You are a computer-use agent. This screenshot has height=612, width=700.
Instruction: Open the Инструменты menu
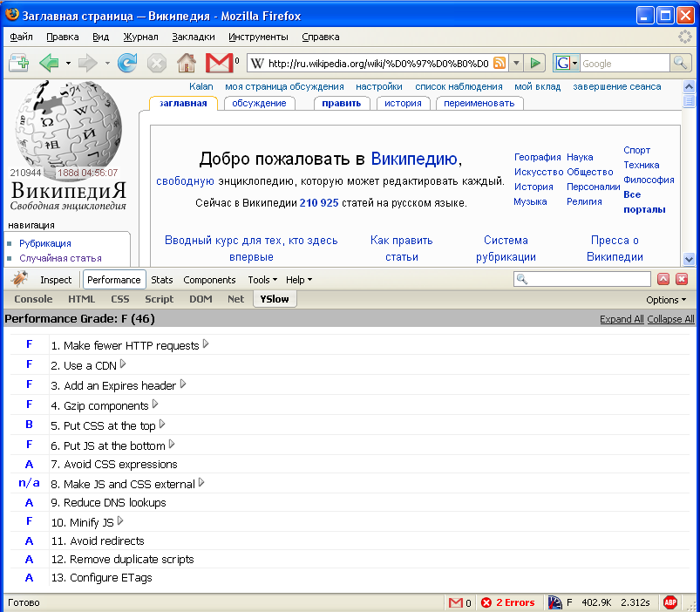click(258, 37)
